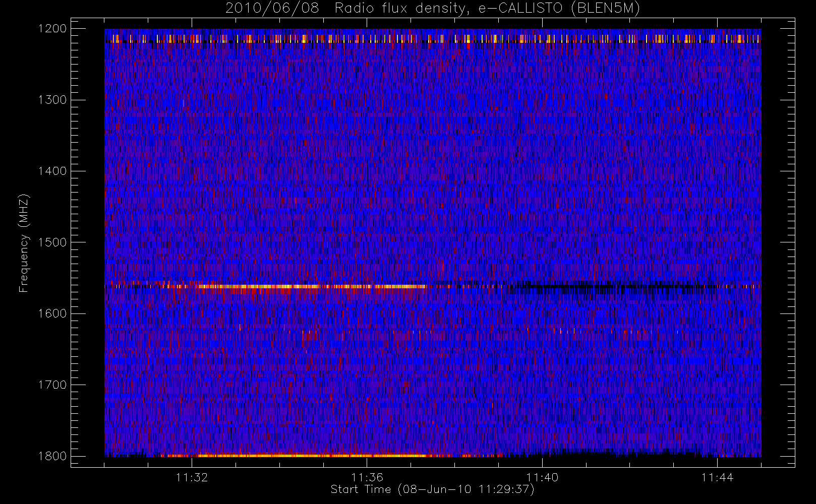Click the yellow striped interference band near 1215 MHz
Image resolution: width=816 pixels, height=504 pixels.
coord(433,38)
